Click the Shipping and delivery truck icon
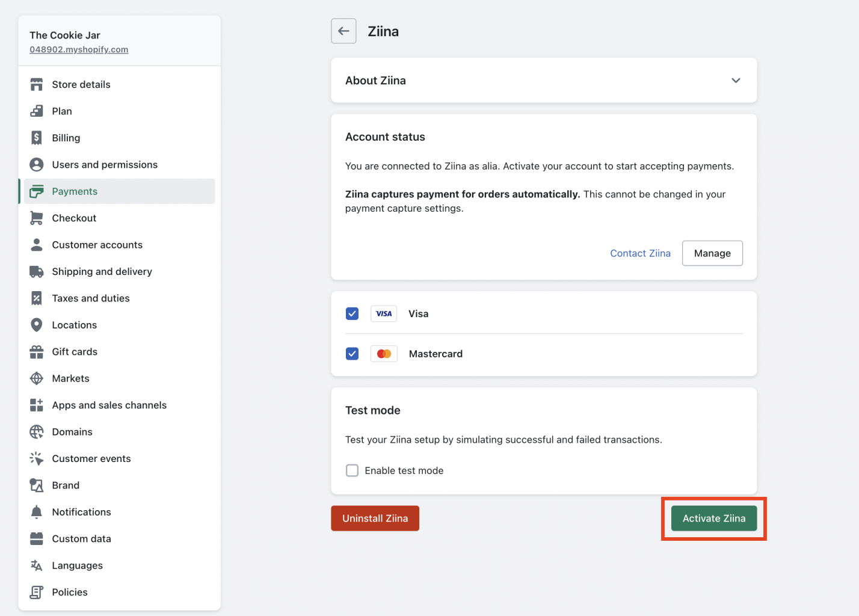The width and height of the screenshot is (859, 616). pos(37,271)
